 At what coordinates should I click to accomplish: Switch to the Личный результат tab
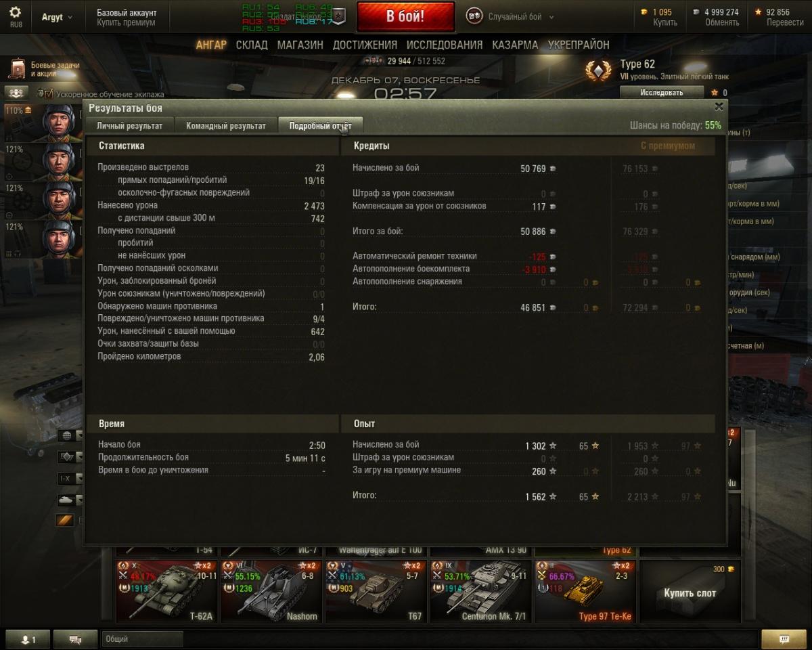tap(130, 125)
